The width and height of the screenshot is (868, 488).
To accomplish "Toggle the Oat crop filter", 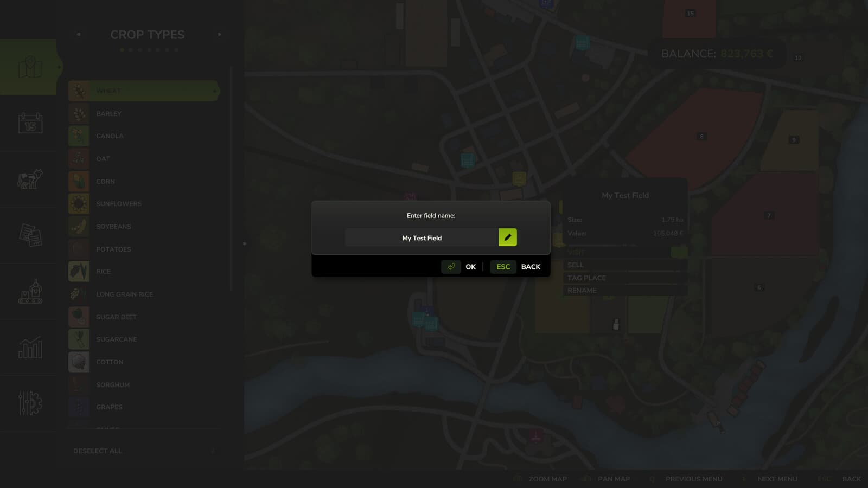I will click(144, 158).
